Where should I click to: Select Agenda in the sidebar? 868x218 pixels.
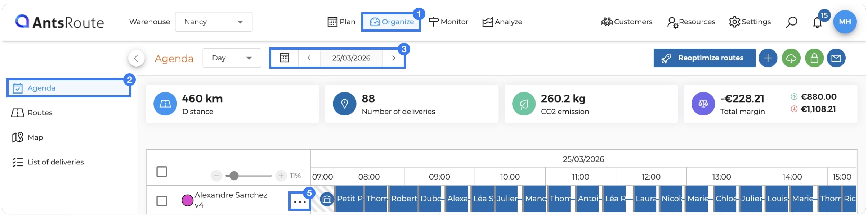[x=69, y=88]
